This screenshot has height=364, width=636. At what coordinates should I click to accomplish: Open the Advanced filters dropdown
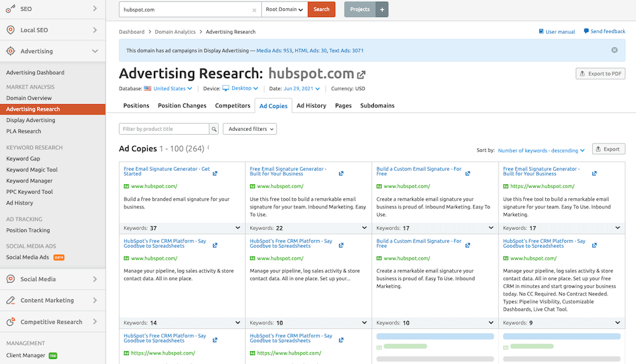249,129
